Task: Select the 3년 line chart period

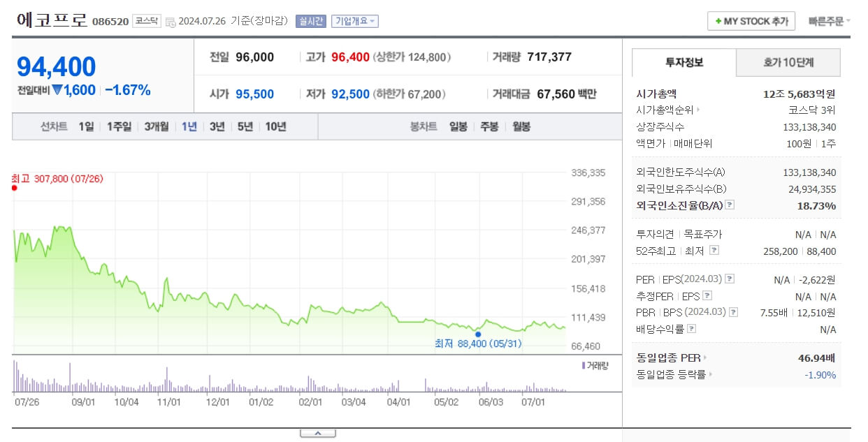Action: tap(217, 126)
